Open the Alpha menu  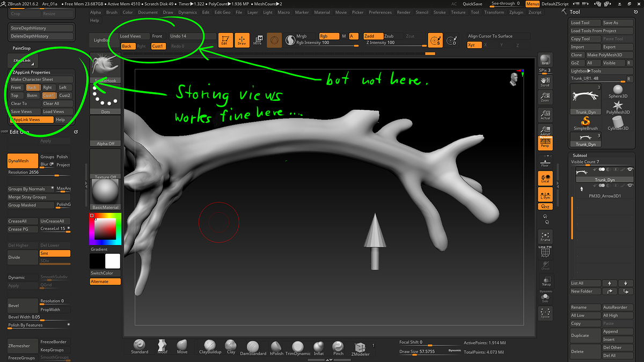pos(96,12)
